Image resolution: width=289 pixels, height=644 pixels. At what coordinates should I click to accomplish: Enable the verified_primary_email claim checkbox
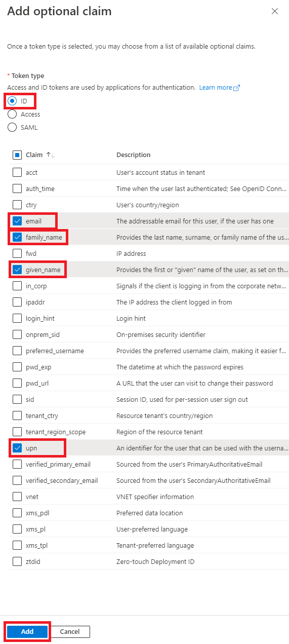click(17, 464)
